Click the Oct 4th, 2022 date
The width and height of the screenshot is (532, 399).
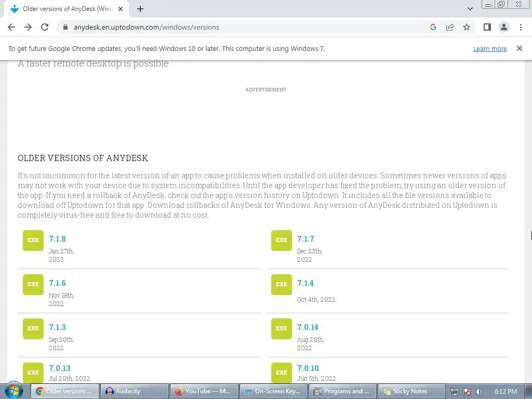tap(316, 300)
